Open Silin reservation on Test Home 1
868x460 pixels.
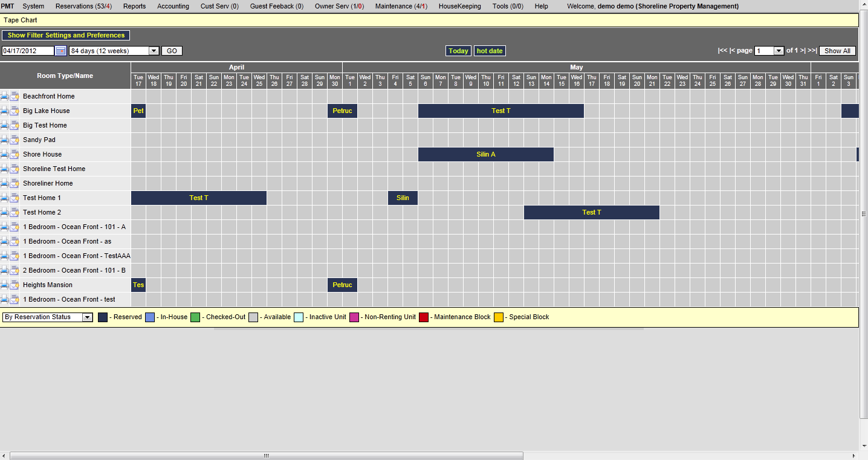403,198
